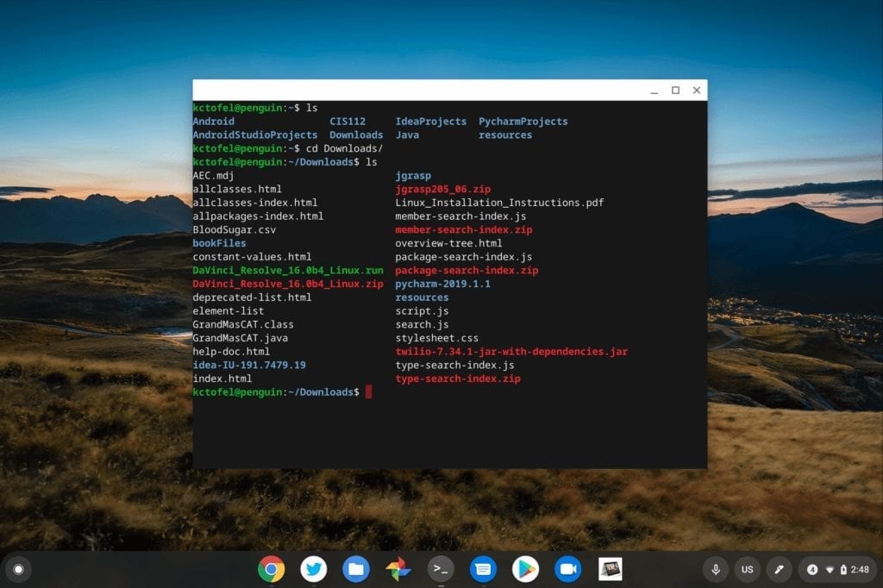Select the GrandMasCAT.class file name
The height and width of the screenshot is (588, 883).
(242, 324)
